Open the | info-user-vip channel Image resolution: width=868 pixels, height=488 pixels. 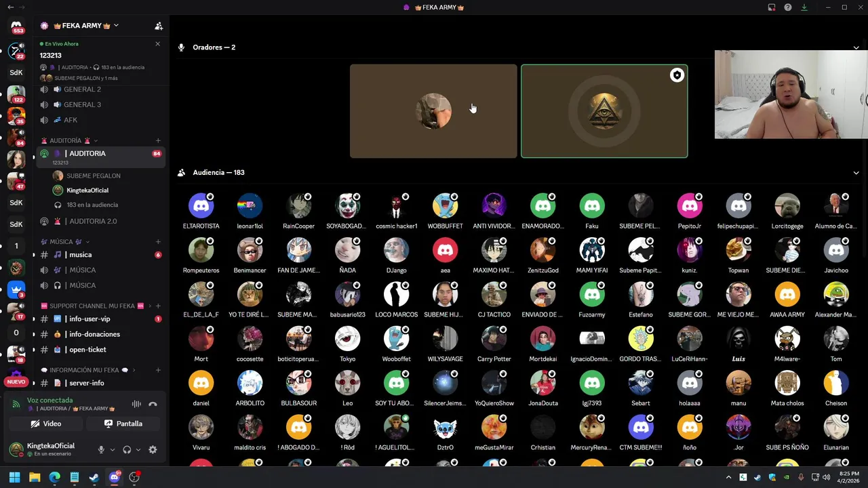coord(100,319)
